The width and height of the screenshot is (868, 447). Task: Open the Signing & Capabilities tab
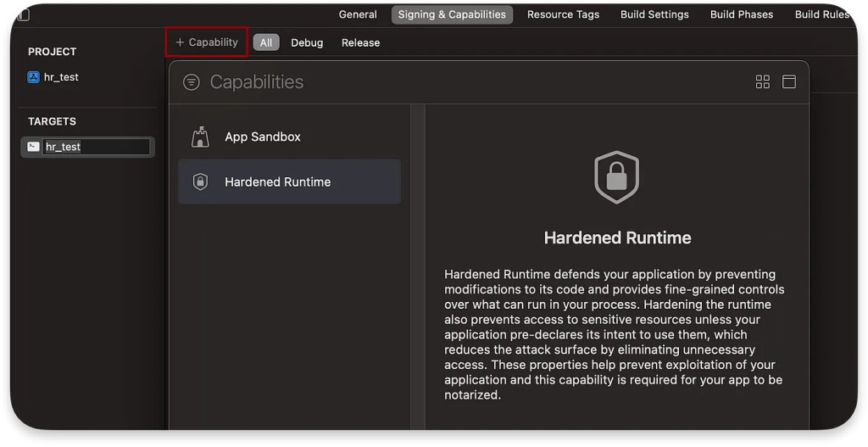452,14
